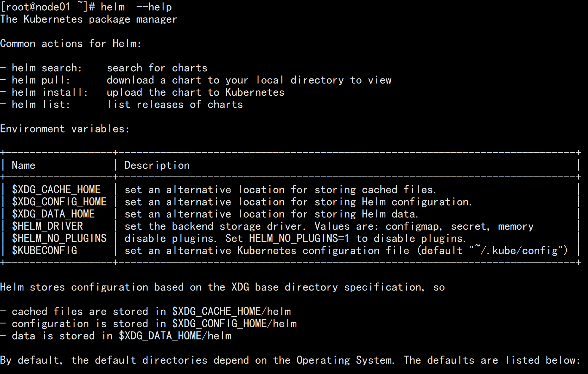Click "cached files are stored in" text

89,311
